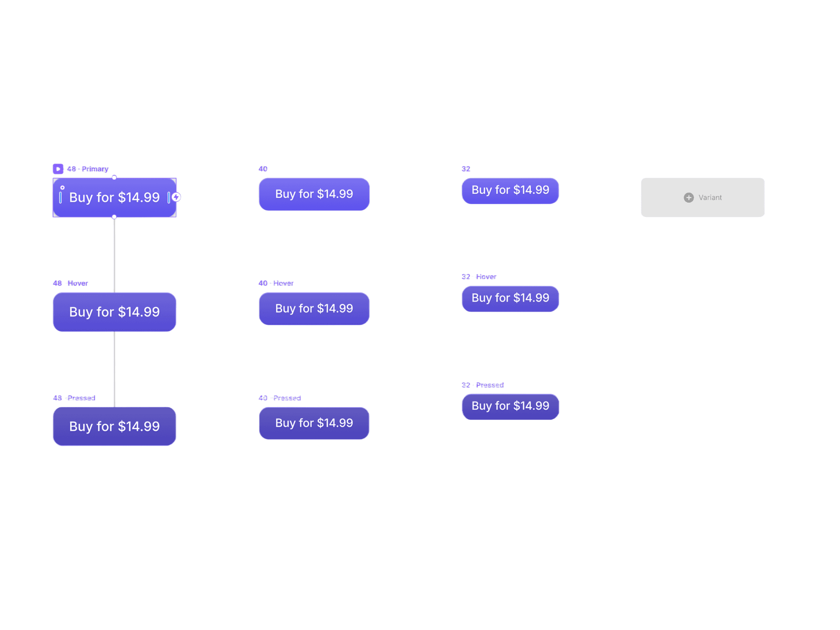Click the 48 Pressed variant label
Image resolution: width=840 pixels, height=630 pixels.
pyautogui.click(x=74, y=398)
